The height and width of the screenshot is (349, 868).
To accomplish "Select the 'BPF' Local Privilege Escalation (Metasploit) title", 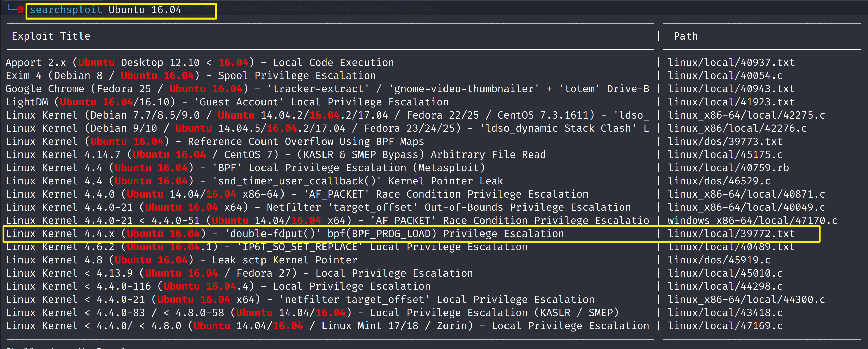I will (245, 168).
